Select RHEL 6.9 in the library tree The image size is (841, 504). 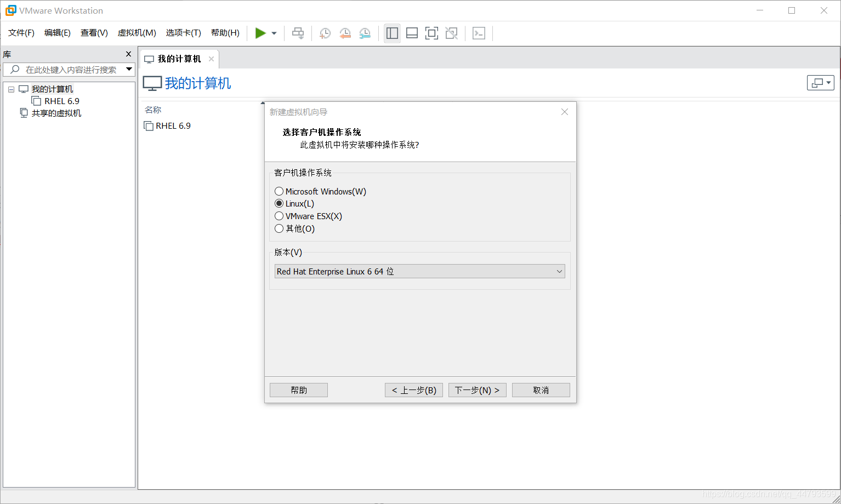click(62, 101)
